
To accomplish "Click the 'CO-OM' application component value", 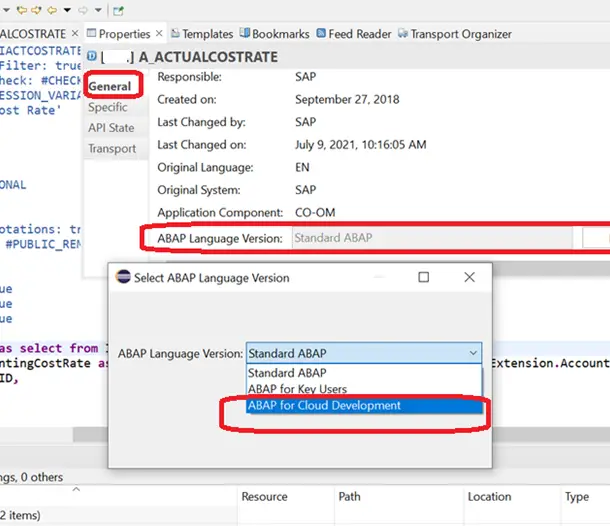I will 315,212.
